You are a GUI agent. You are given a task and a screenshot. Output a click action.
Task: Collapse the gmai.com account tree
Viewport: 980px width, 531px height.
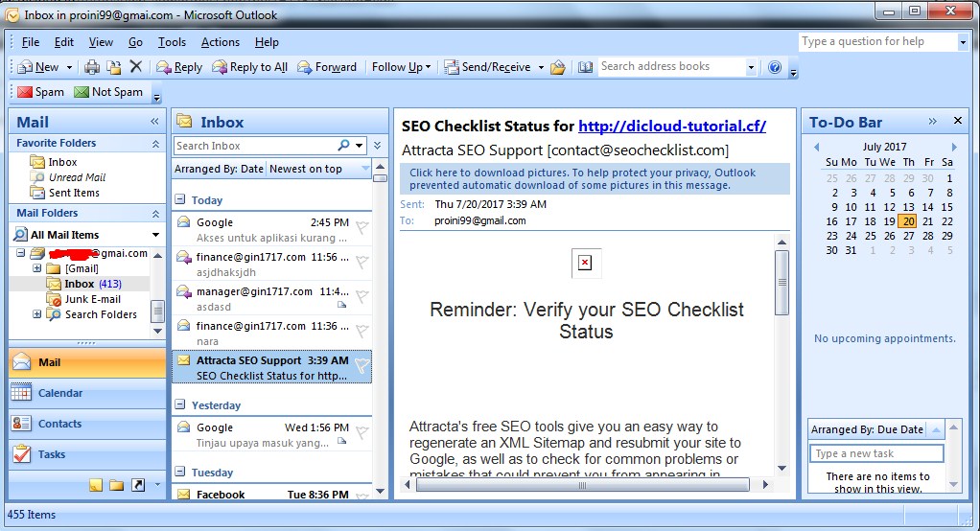pos(21,253)
